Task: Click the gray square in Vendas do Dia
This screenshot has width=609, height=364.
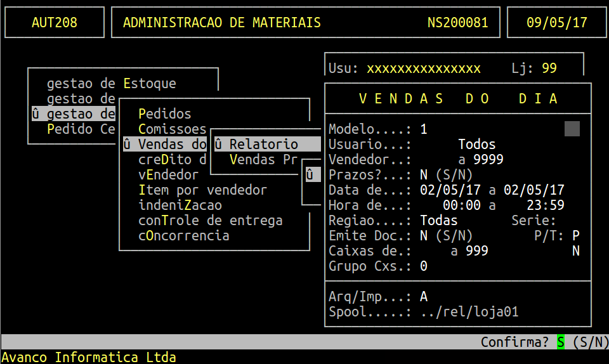Action: 572,129
